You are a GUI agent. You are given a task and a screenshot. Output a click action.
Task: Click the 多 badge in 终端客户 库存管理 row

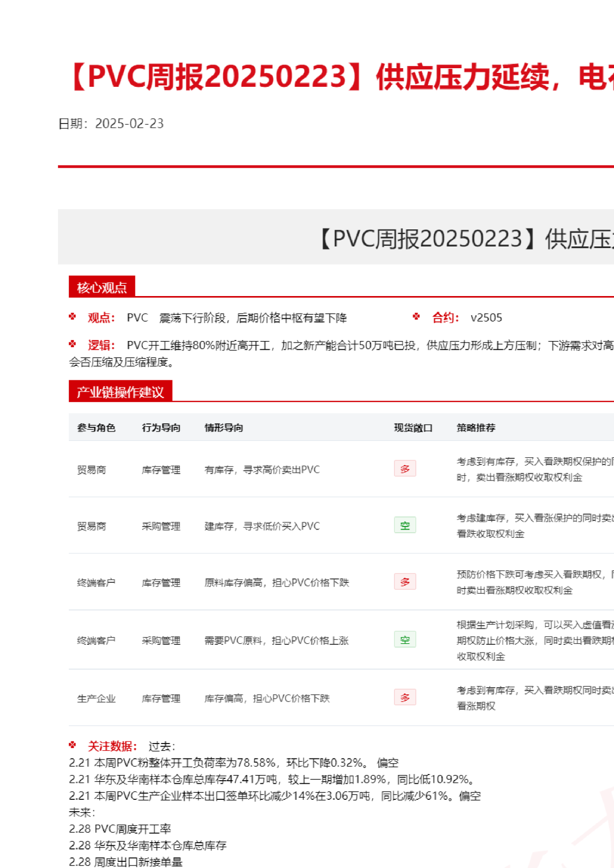[x=405, y=582]
